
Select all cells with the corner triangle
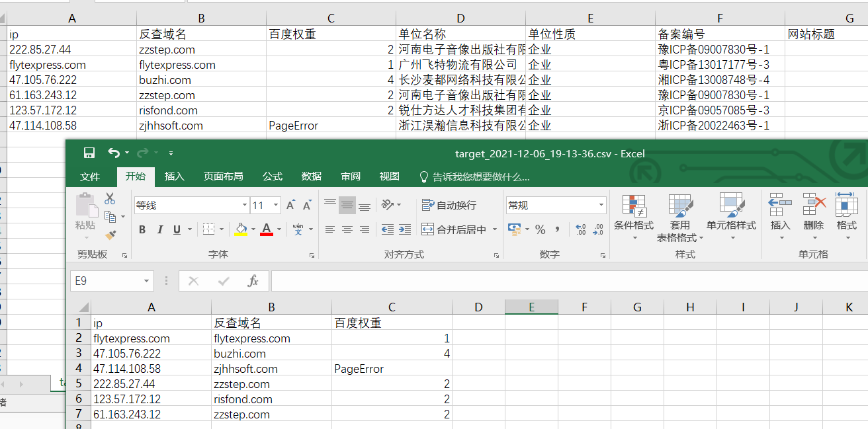click(83, 307)
